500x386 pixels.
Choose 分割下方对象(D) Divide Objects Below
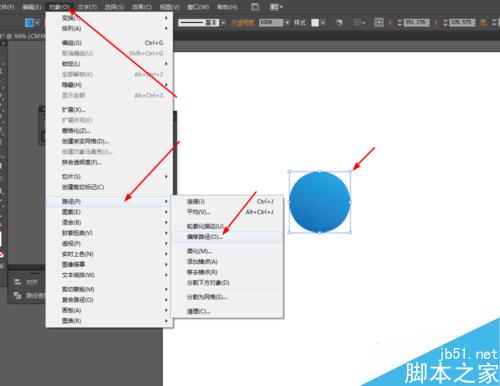point(227,283)
